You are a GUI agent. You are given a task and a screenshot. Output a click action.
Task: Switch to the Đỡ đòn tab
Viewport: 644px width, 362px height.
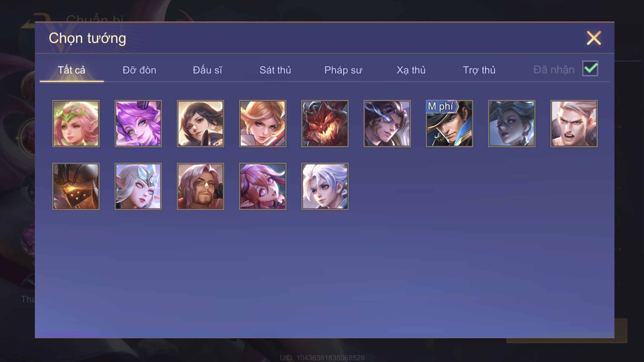139,70
